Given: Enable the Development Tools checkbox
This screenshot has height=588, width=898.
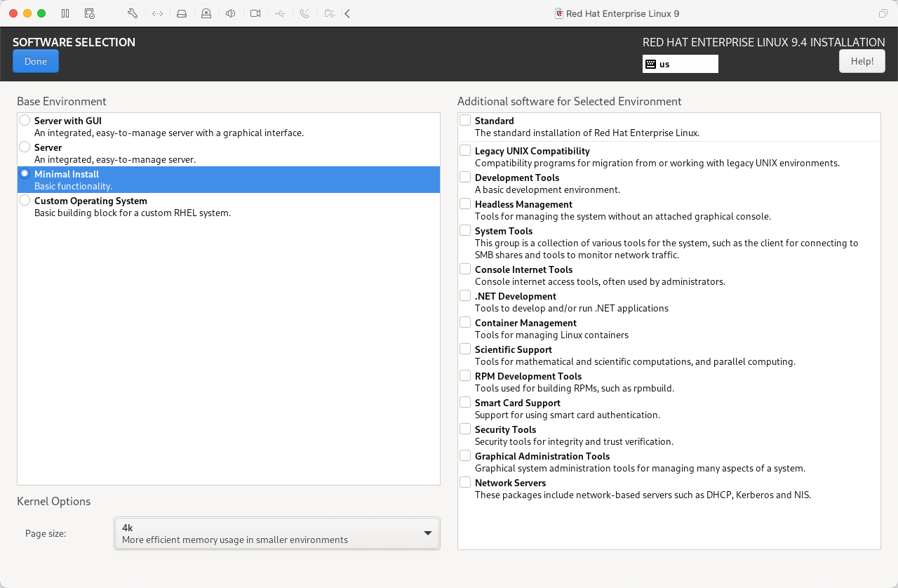Looking at the screenshot, I should [465, 178].
